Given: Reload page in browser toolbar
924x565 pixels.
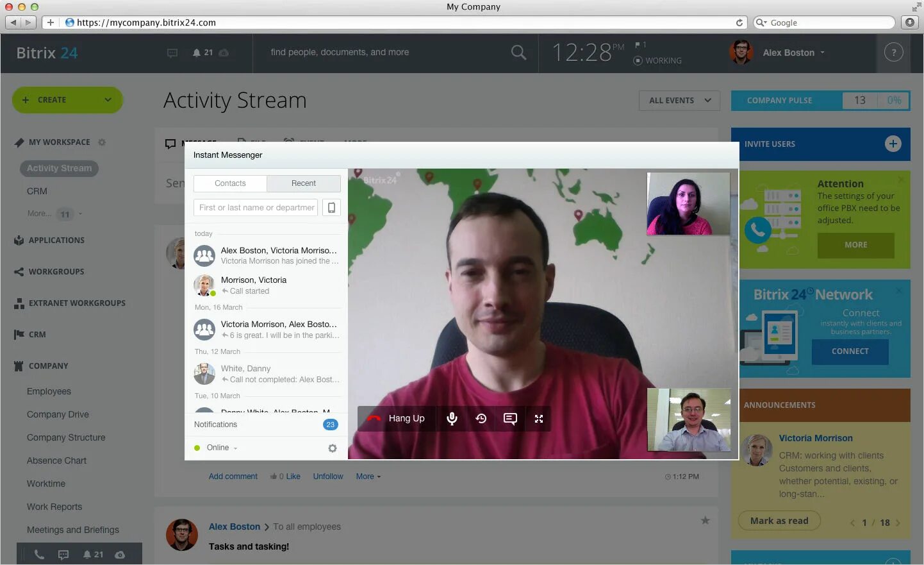Looking at the screenshot, I should [739, 22].
